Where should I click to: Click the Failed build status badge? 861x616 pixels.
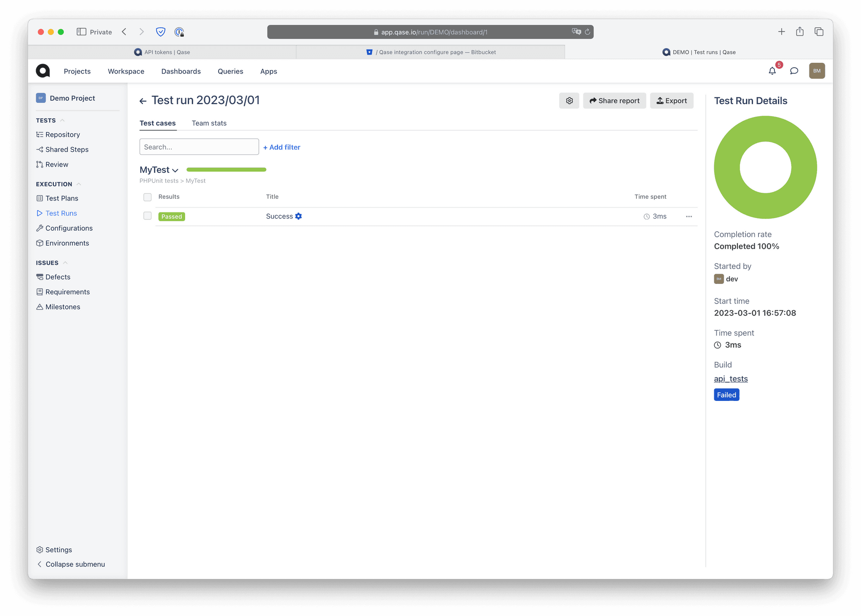pos(727,395)
